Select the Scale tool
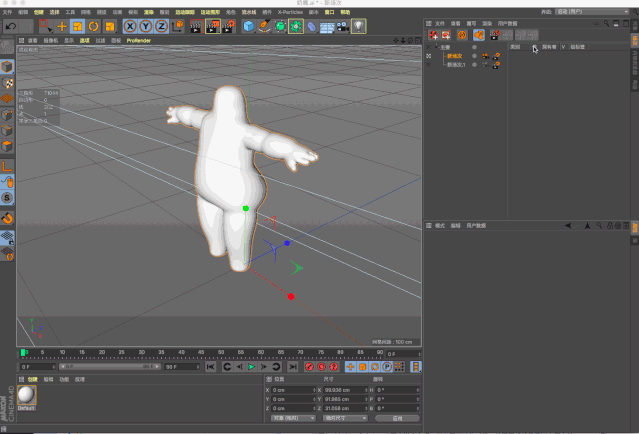This screenshot has width=639, height=434. tap(77, 27)
